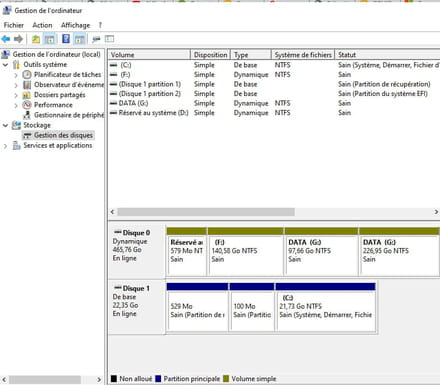
Task: Click the Outils système tools icon
Action: 16,65
